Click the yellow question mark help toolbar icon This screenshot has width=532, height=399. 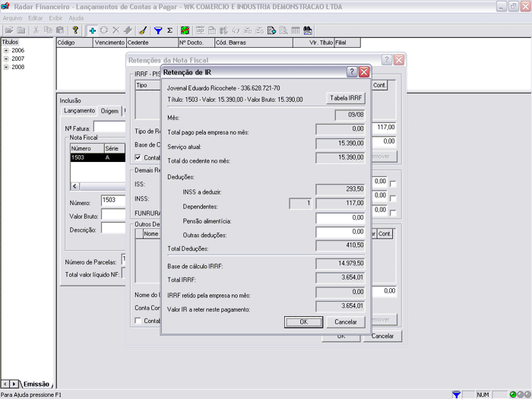click(x=75, y=30)
